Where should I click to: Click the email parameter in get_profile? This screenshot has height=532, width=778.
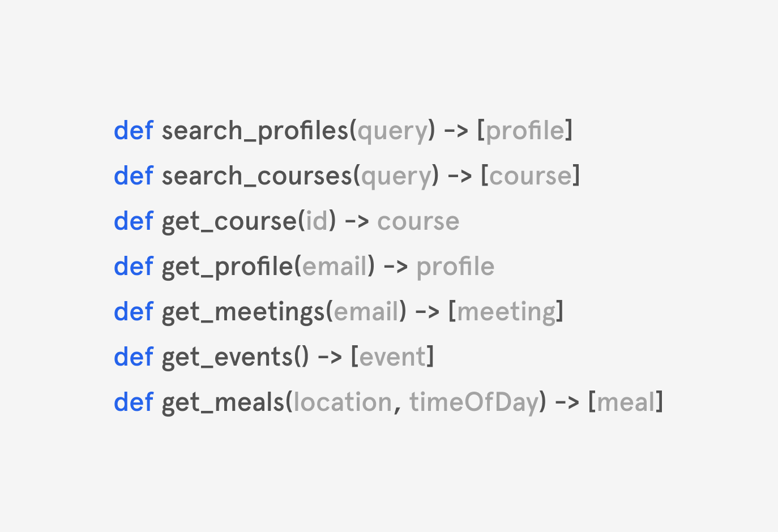335,266
